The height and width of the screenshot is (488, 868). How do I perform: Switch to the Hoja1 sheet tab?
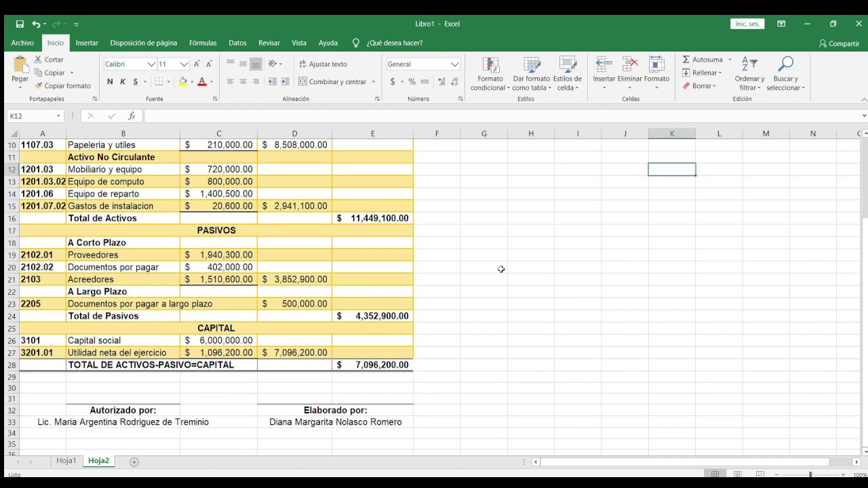pyautogui.click(x=66, y=461)
